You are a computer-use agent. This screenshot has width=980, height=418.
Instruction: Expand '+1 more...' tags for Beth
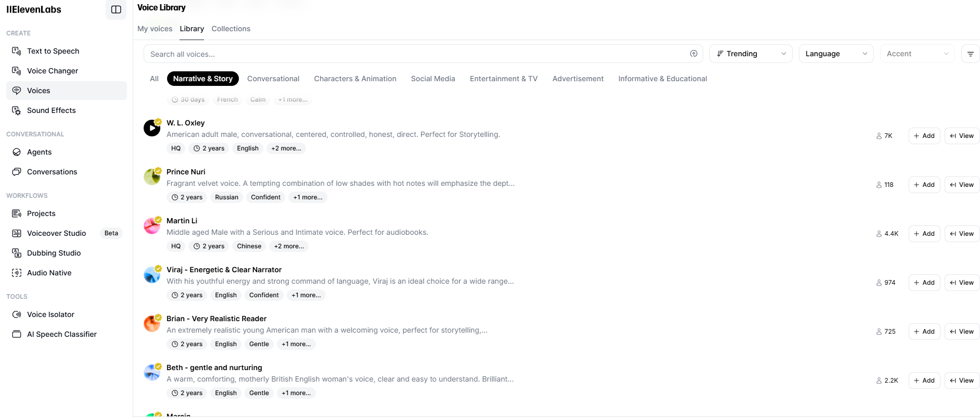[296, 393]
